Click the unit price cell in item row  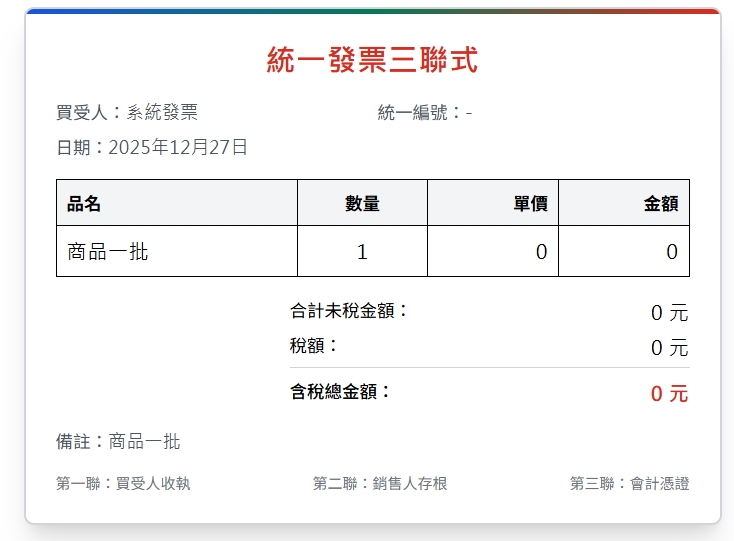point(541,252)
